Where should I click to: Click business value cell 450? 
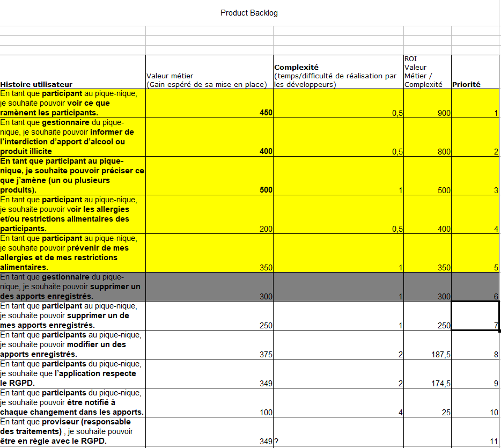coord(209,103)
